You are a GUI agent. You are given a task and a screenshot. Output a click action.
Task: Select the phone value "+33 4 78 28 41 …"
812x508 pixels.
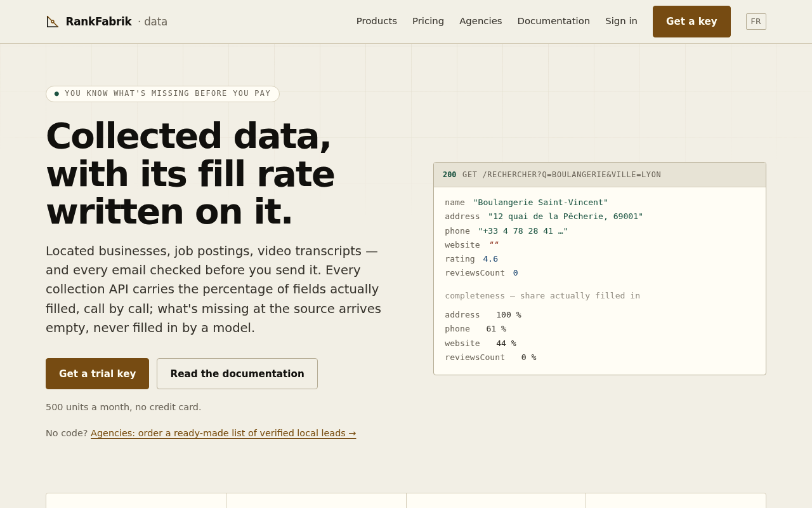click(523, 231)
